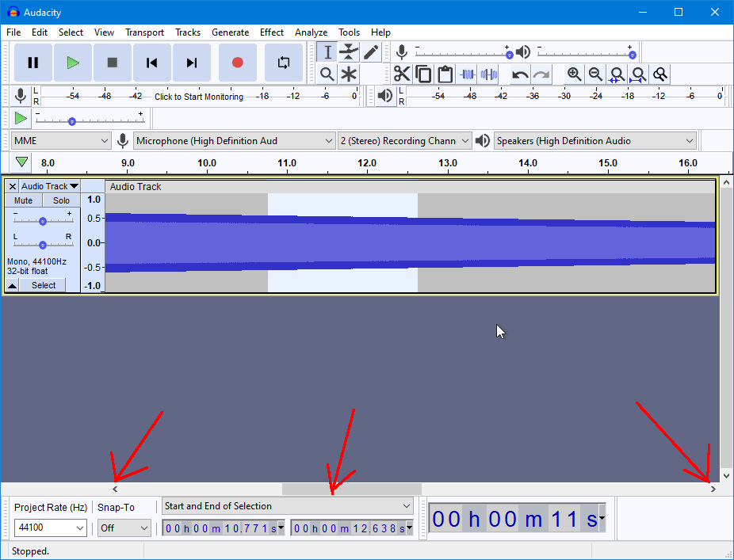
Task: Open the Transport menu
Action: click(x=144, y=32)
